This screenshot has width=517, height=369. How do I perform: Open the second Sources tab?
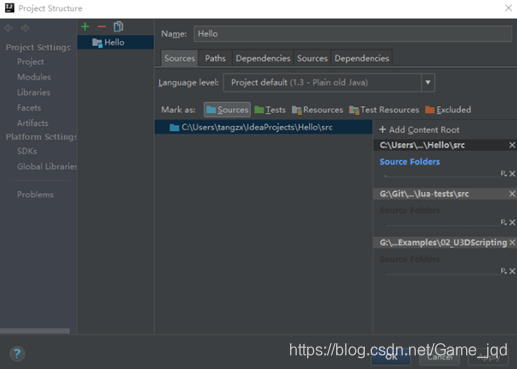click(312, 58)
